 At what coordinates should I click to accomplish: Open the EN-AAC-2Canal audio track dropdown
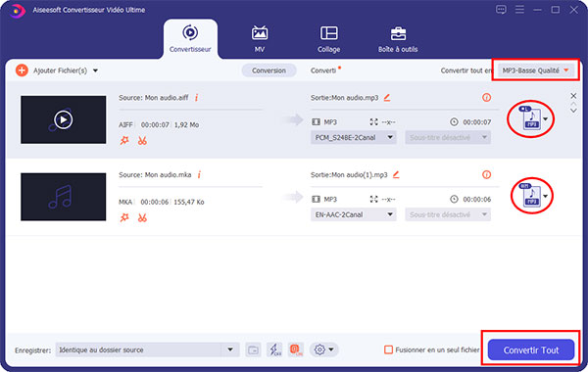point(353,214)
